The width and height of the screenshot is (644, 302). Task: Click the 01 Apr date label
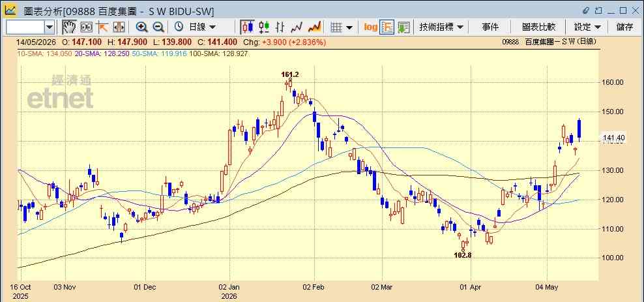[471, 287]
